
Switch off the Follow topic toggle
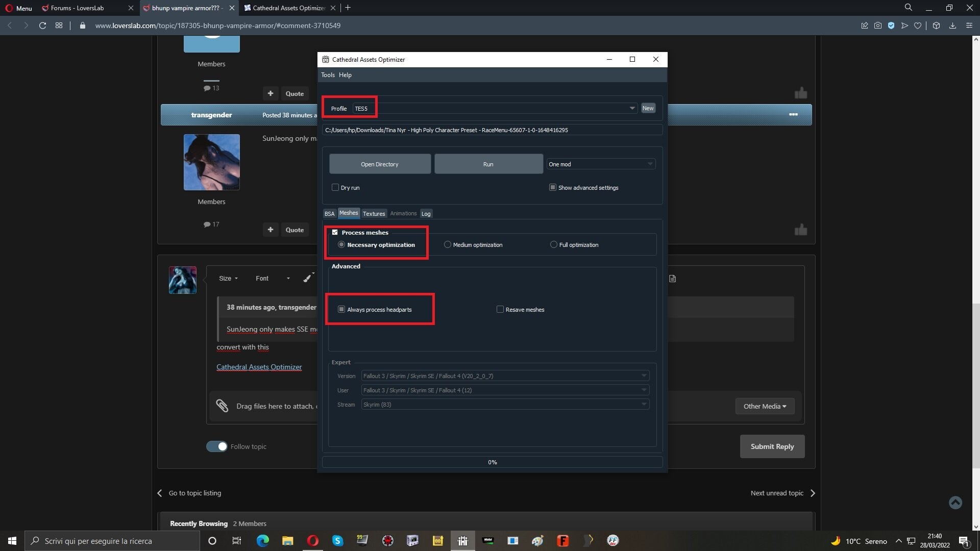pos(217,446)
